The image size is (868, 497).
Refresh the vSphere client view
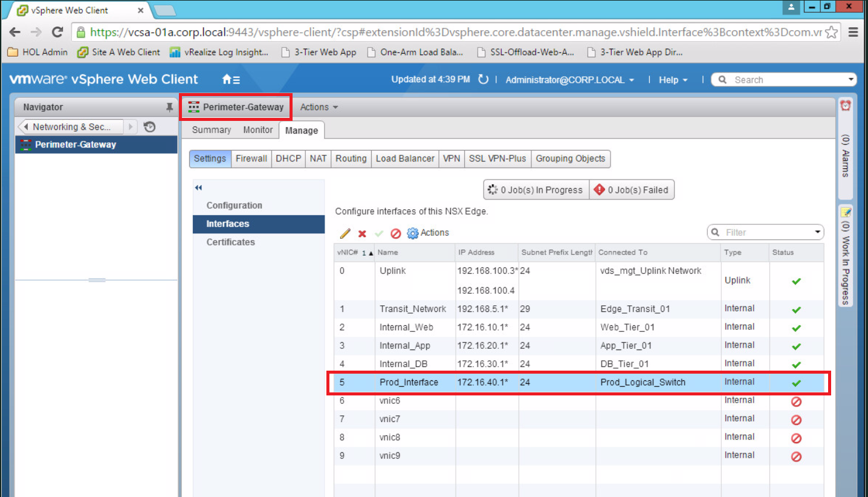pyautogui.click(x=483, y=80)
